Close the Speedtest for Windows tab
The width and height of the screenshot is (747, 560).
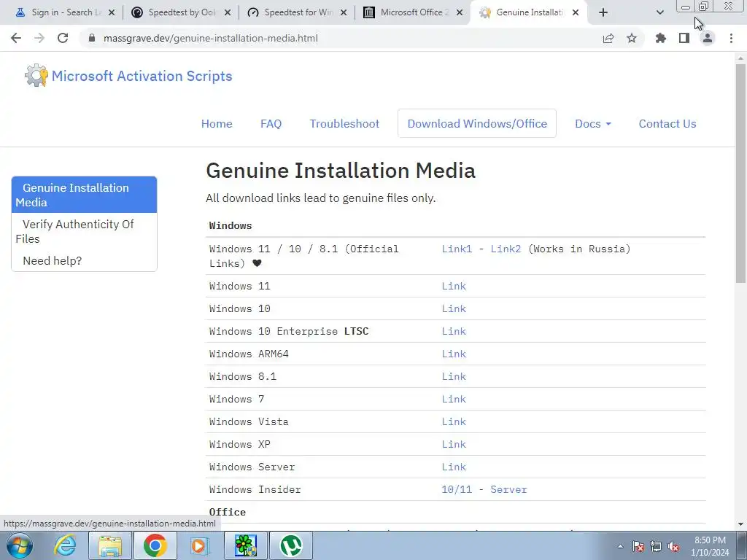click(x=344, y=12)
